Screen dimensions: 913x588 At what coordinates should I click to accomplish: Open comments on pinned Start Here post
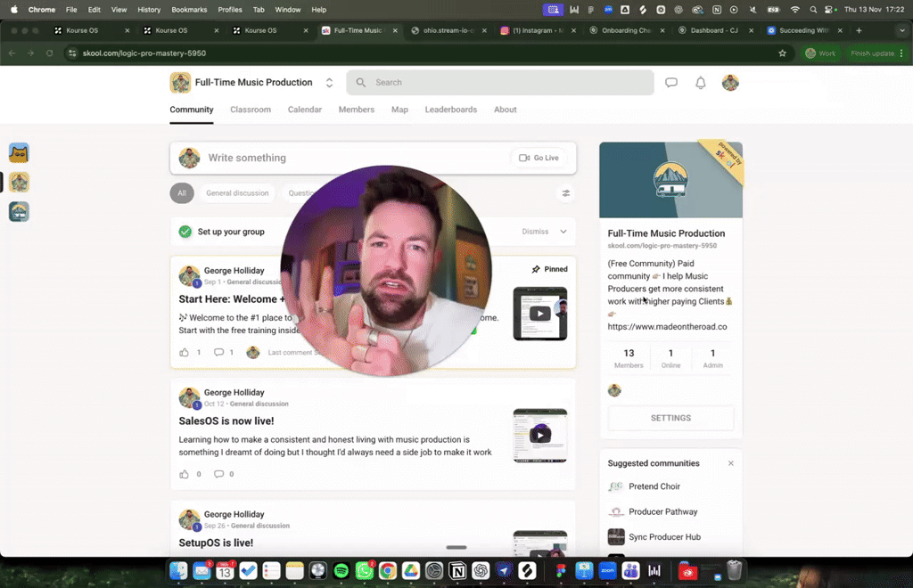point(219,353)
